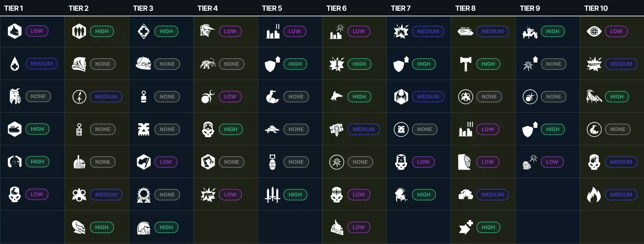The height and width of the screenshot is (244, 644).
Task: Click the LOW badge beside the eye icon
Action: point(616,31)
